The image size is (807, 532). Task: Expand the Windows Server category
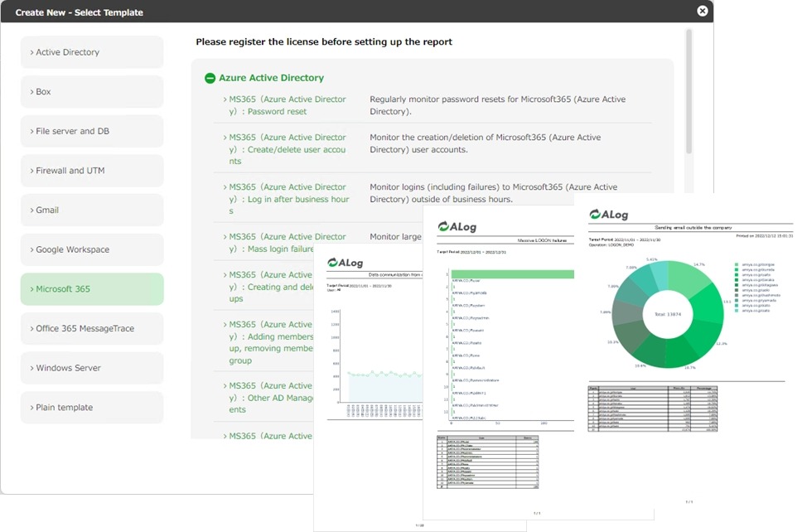pos(91,368)
